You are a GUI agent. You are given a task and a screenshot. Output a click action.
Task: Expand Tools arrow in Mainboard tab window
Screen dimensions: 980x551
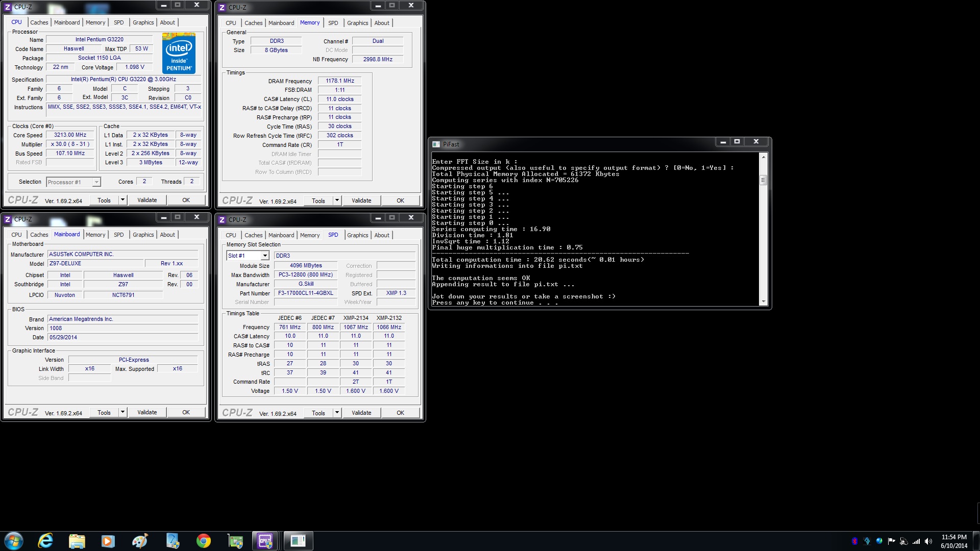tap(122, 412)
